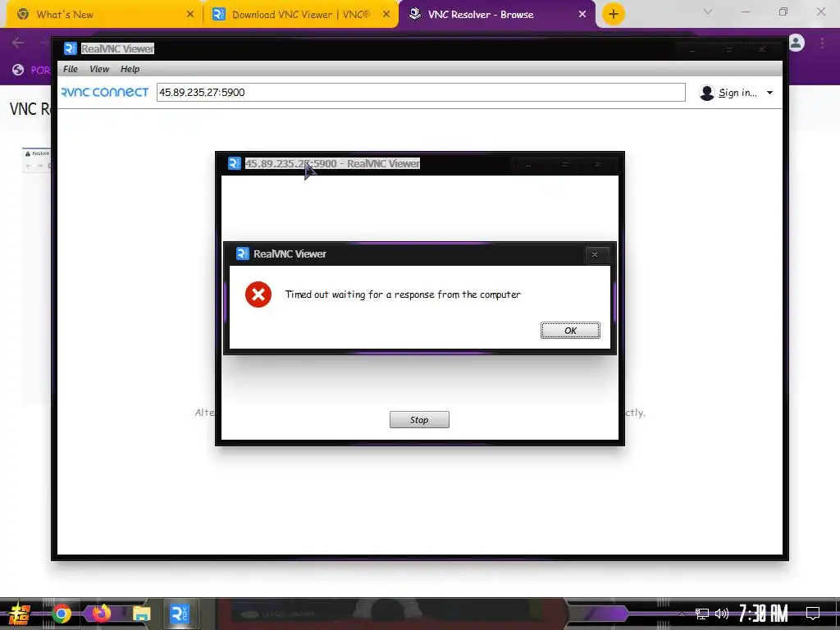
Task: Click the network icon in system tray
Action: 702,614
